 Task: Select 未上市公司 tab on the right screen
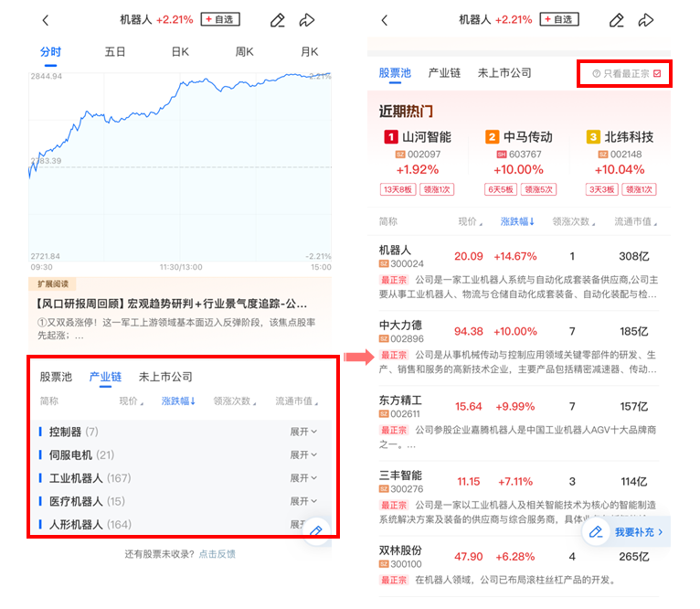[x=504, y=73]
